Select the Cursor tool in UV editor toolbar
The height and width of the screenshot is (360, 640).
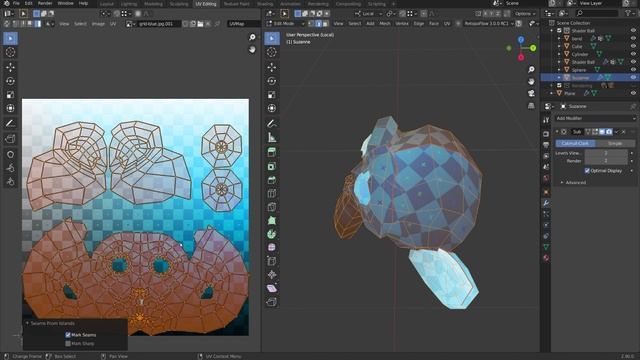coord(11,52)
